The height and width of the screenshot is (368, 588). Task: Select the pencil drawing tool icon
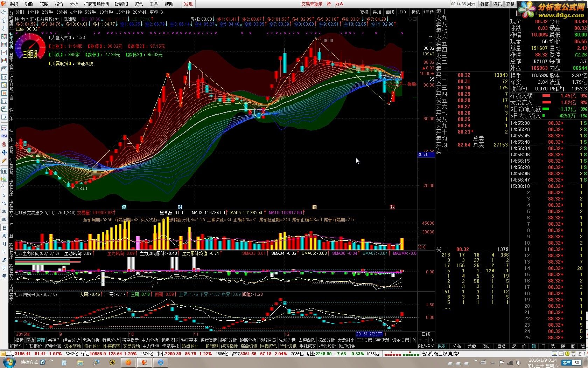(x=4, y=160)
